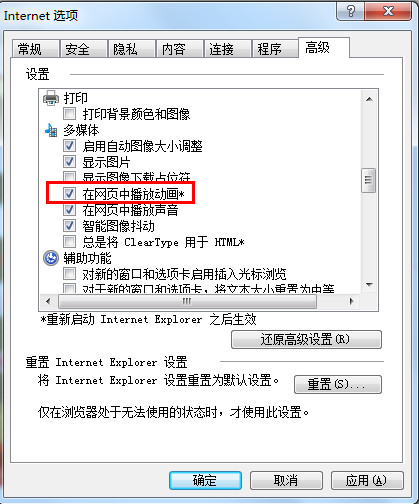Uncheck 在网页中播放动画 checkbox
The height and width of the screenshot is (504, 419).
[69, 193]
